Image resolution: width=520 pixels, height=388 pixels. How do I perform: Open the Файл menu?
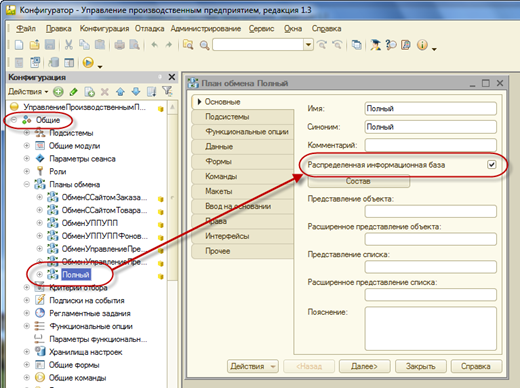[x=26, y=29]
